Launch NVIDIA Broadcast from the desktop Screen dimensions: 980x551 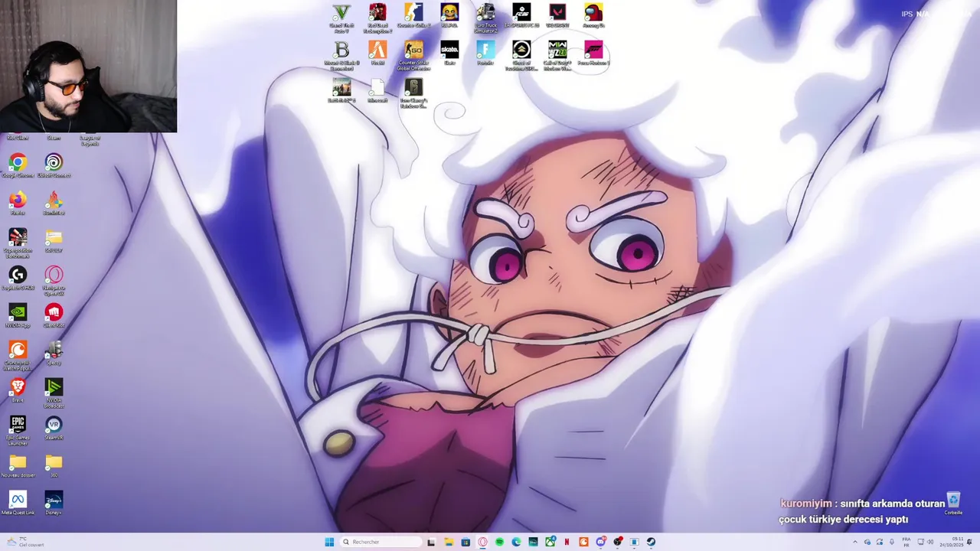(54, 393)
